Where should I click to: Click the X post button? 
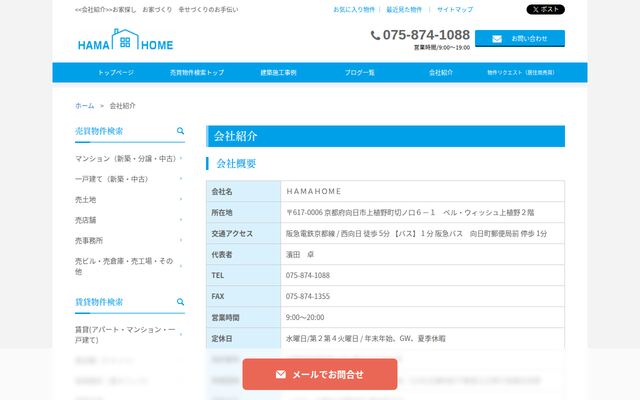[545, 9]
